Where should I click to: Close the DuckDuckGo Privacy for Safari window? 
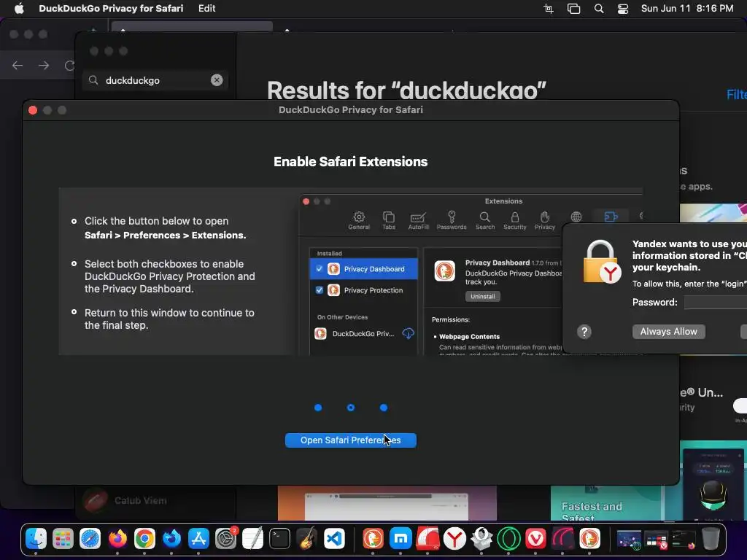33,110
